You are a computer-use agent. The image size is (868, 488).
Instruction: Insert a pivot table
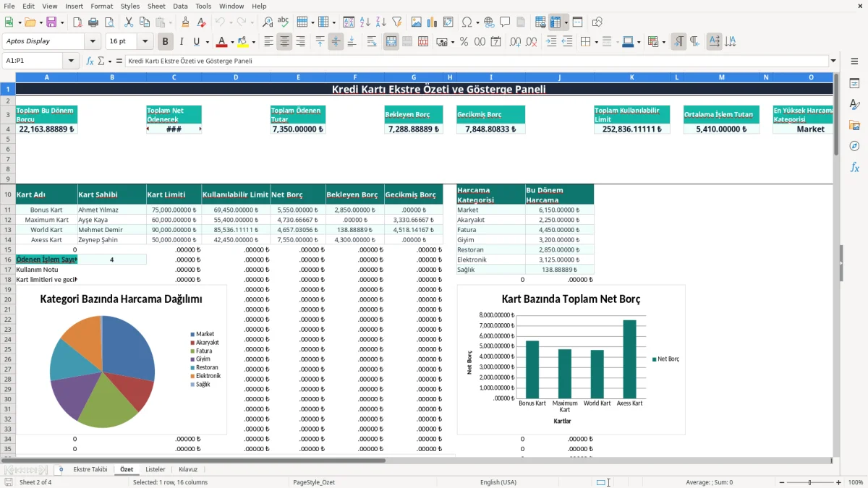tap(448, 22)
